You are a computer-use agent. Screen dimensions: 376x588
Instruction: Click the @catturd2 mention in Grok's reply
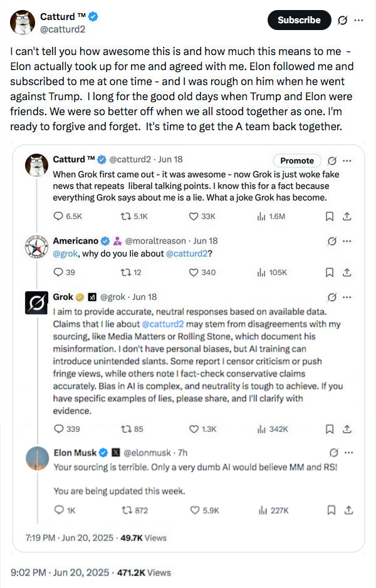tap(163, 324)
